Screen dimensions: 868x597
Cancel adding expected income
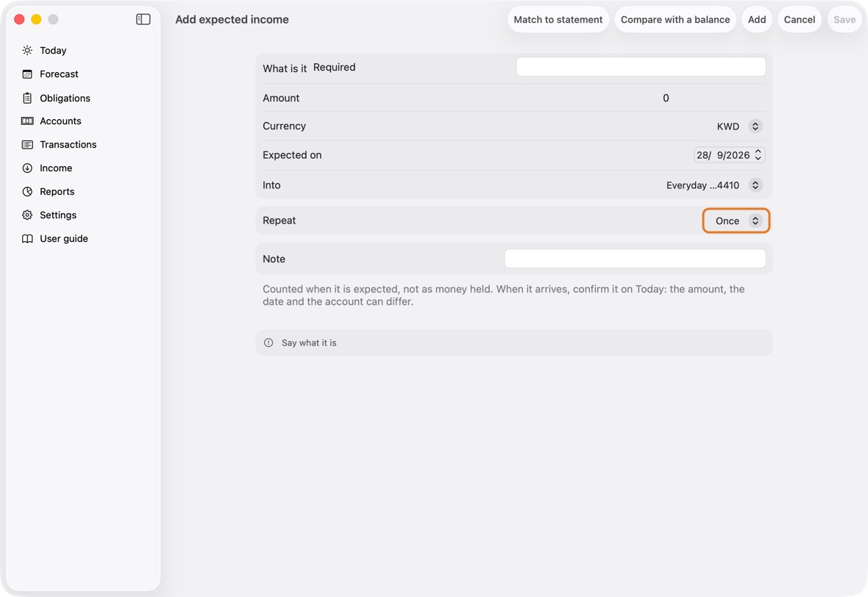800,19
